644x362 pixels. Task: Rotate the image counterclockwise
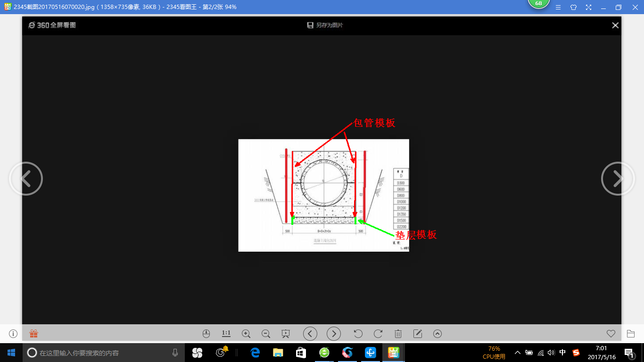[358, 334]
